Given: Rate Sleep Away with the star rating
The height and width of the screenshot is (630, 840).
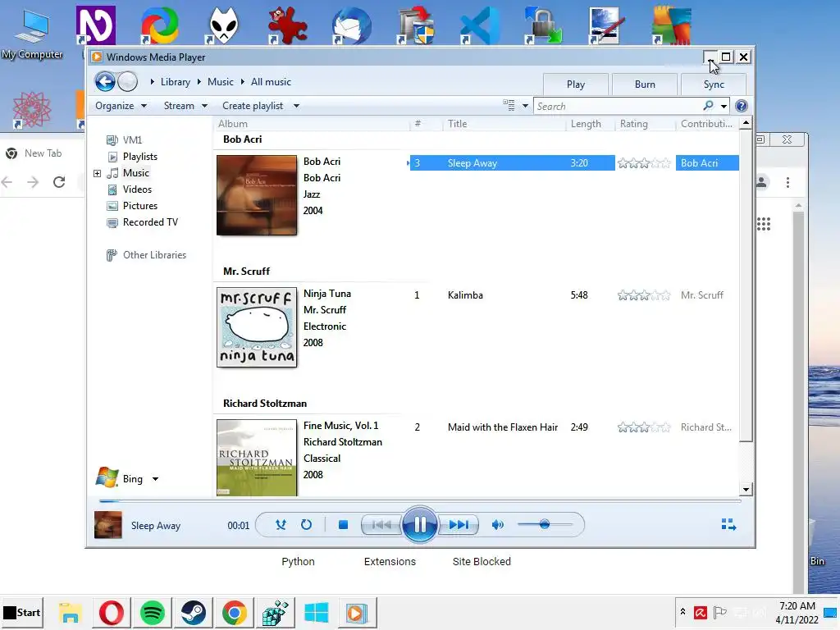Looking at the screenshot, I should point(644,163).
